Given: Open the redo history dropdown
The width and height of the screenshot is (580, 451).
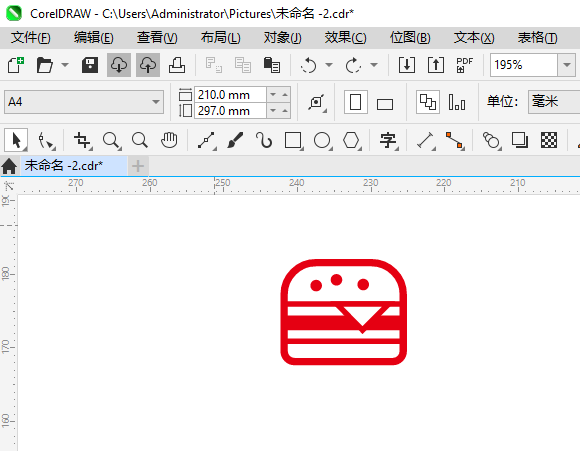Looking at the screenshot, I should [x=374, y=65].
